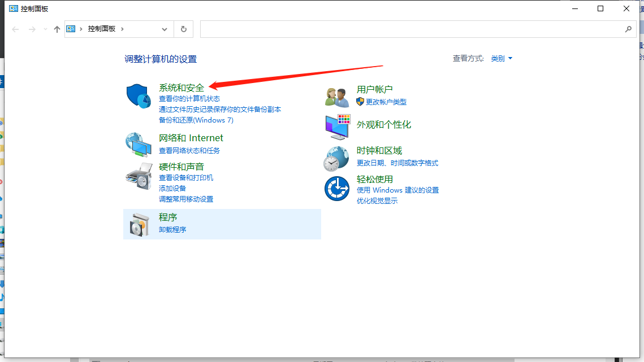Close the Control Panel window
644x362 pixels.
coord(626,8)
